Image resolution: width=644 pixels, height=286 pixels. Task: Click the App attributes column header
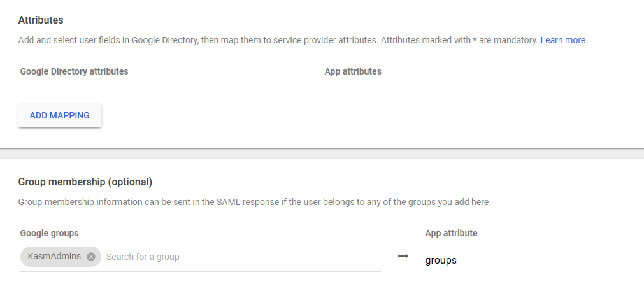click(353, 71)
